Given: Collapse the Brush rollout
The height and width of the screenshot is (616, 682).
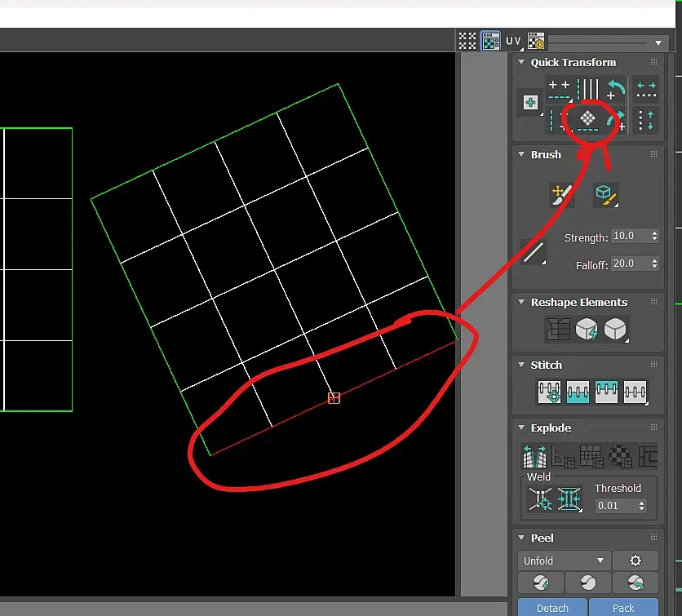Looking at the screenshot, I should tap(521, 154).
